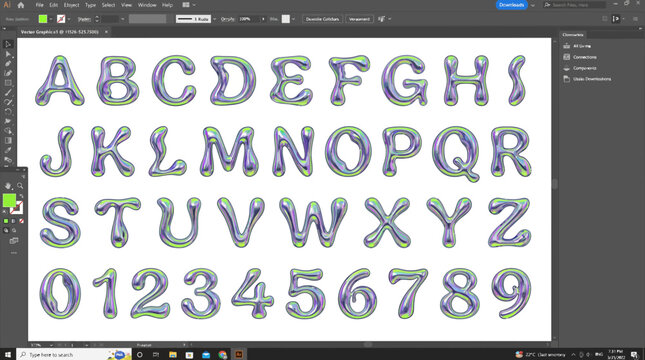The height and width of the screenshot is (360, 645).
Task: Open the Type menu
Action: pos(90,5)
